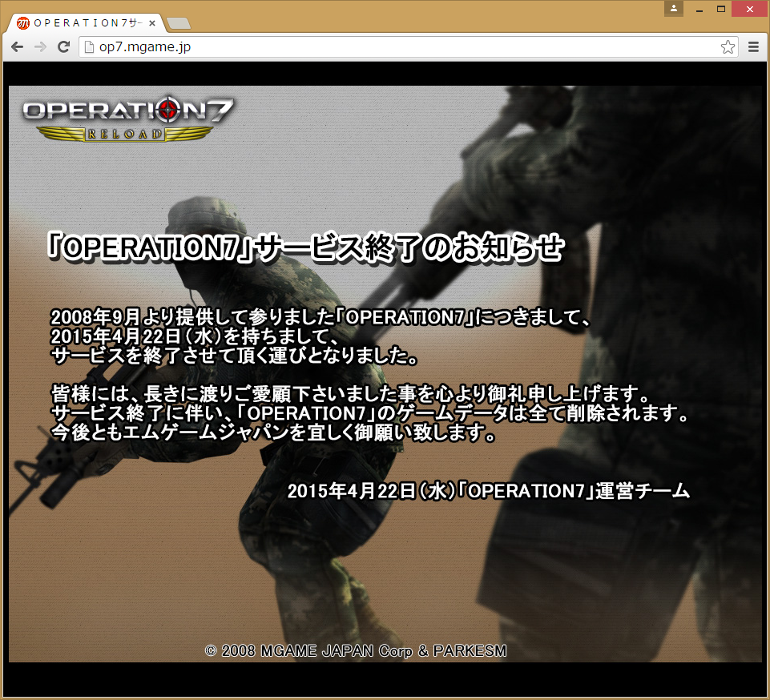Maximize the Chrome window
770x700 pixels.
[721, 9]
